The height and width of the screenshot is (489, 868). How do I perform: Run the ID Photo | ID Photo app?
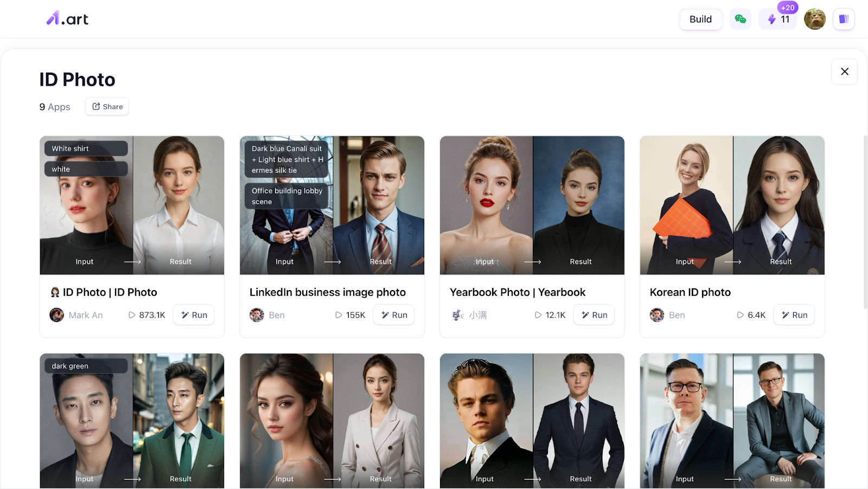pyautogui.click(x=194, y=315)
